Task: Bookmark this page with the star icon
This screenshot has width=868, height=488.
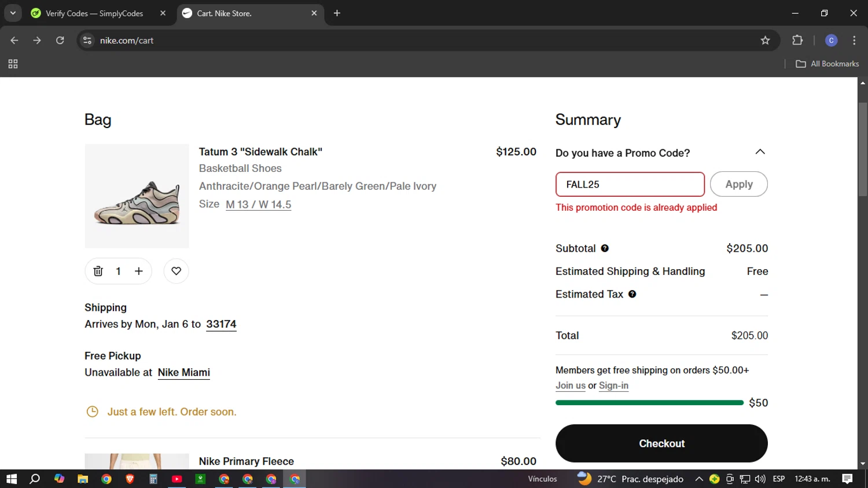Action: pyautogui.click(x=765, y=41)
